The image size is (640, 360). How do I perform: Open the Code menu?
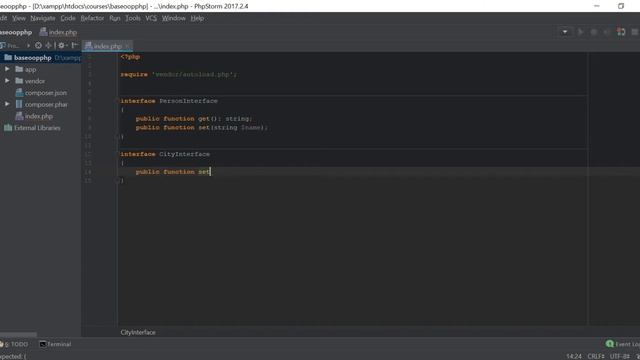pyautogui.click(x=68, y=18)
